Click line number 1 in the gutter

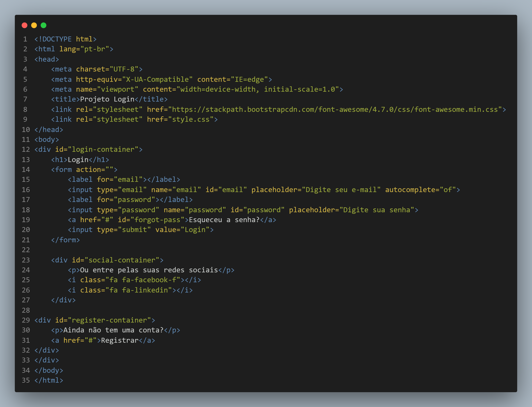click(x=25, y=39)
